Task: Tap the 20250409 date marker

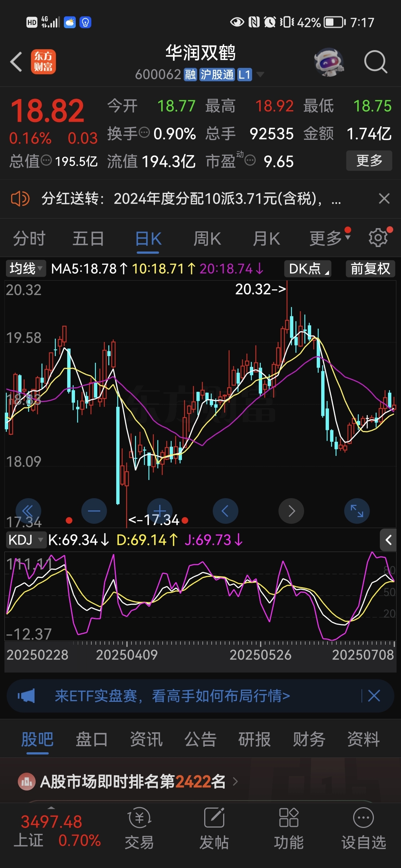Action: pyautogui.click(x=127, y=655)
